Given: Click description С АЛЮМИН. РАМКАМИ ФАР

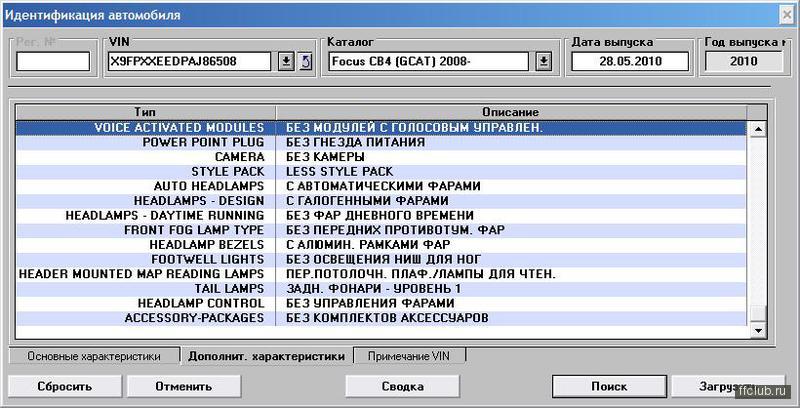Looking at the screenshot, I should click(x=368, y=245).
